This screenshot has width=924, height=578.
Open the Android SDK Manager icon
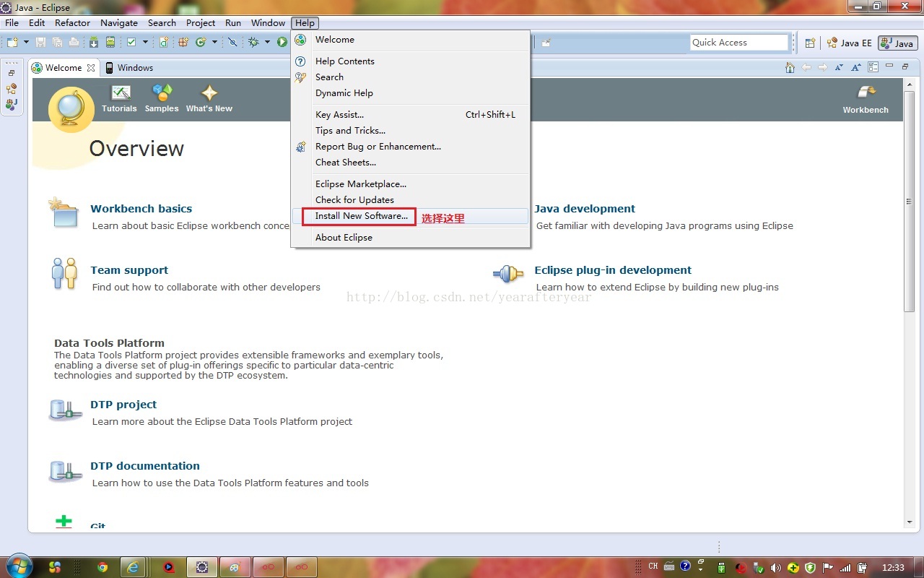tap(94, 43)
